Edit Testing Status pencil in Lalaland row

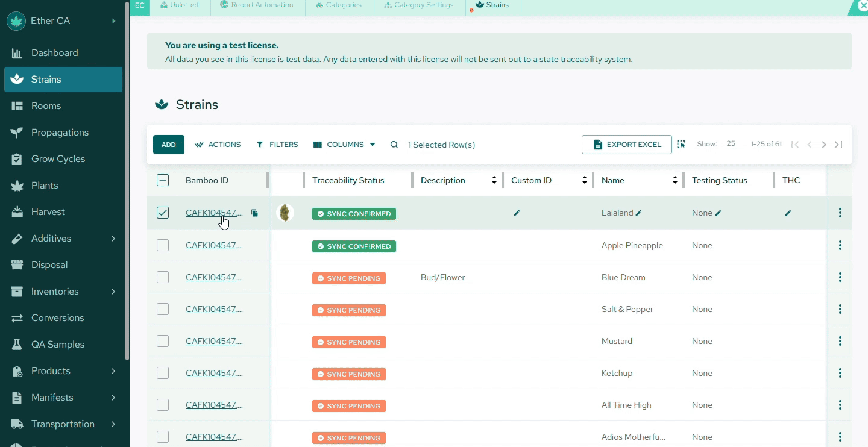(x=718, y=213)
